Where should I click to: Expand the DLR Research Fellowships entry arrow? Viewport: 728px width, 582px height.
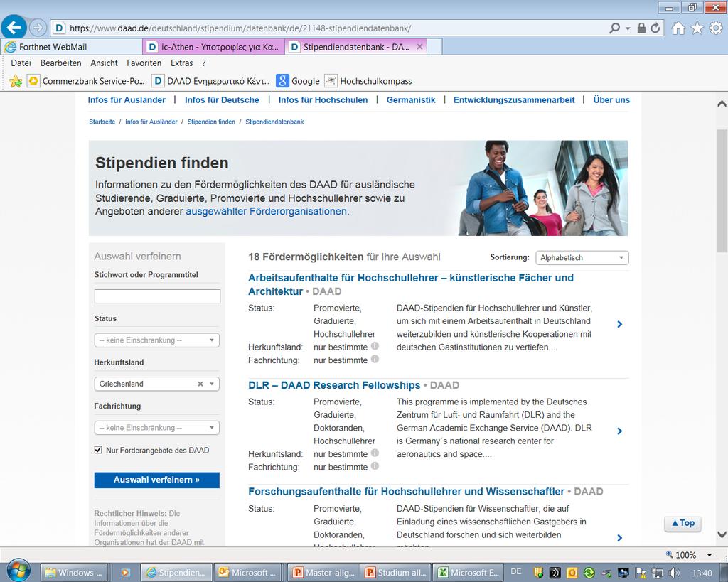click(620, 431)
